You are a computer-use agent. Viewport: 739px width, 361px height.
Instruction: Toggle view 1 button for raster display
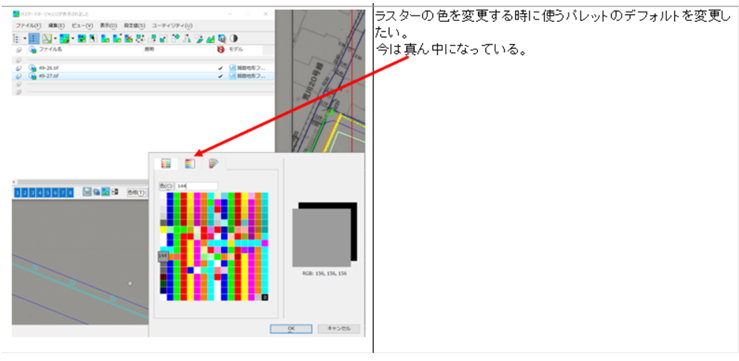click(17, 192)
